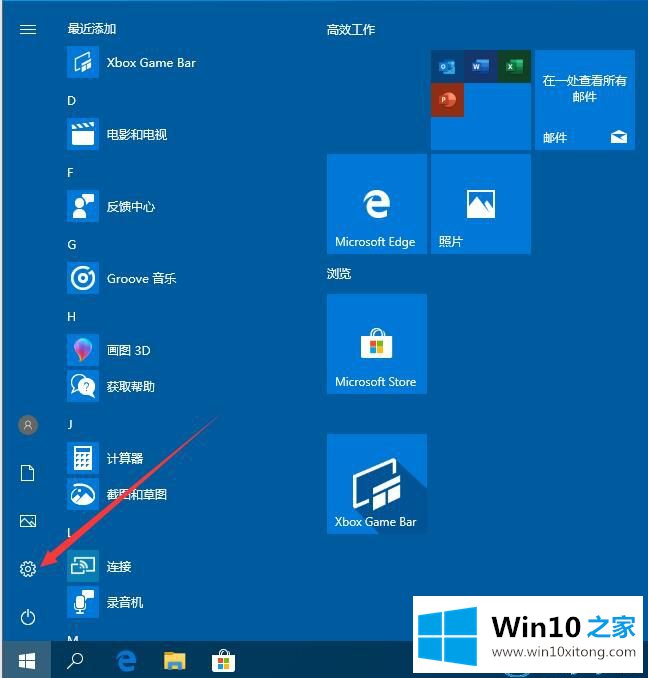This screenshot has height=678, width=648.
Task: Click the letter G section header
Action: [72, 245]
